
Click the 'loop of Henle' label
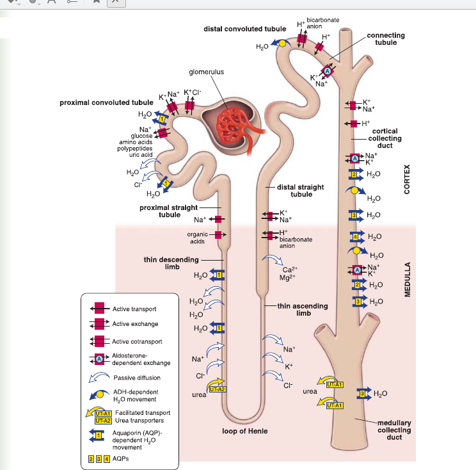(245, 431)
